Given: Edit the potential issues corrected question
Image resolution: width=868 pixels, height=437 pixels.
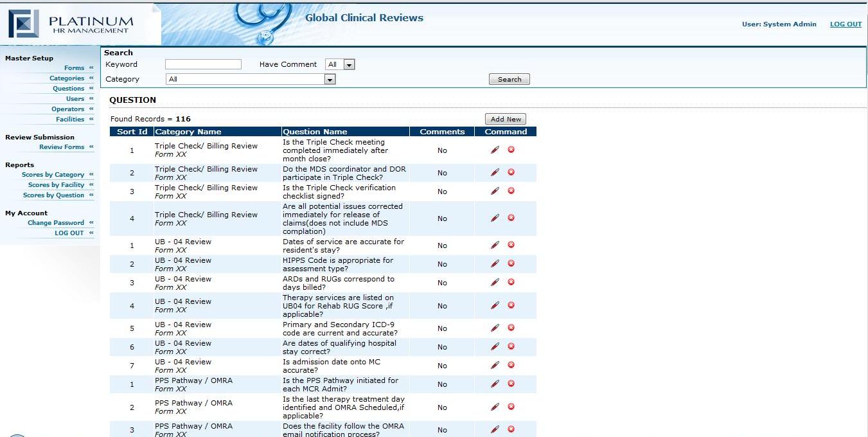Looking at the screenshot, I should [x=495, y=218].
